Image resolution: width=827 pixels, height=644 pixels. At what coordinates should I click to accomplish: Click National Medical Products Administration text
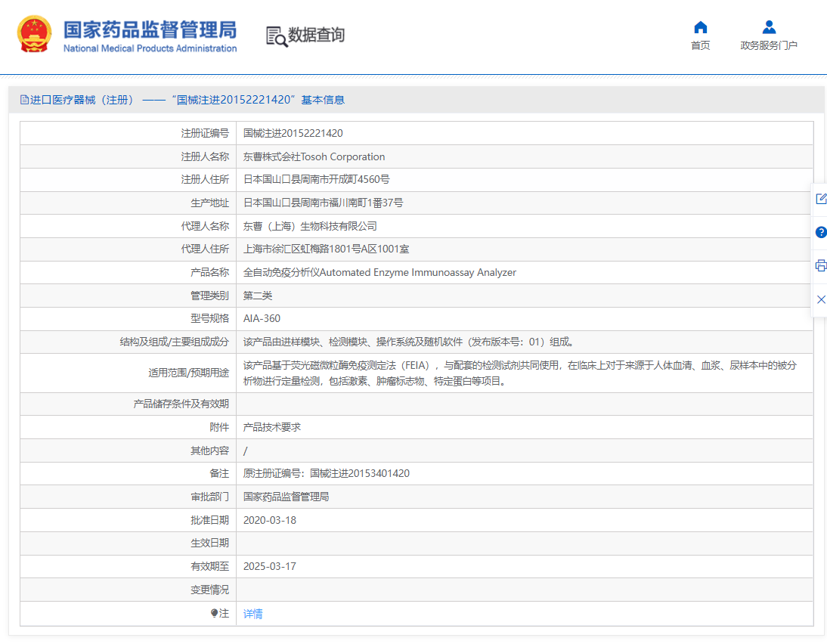pos(150,48)
